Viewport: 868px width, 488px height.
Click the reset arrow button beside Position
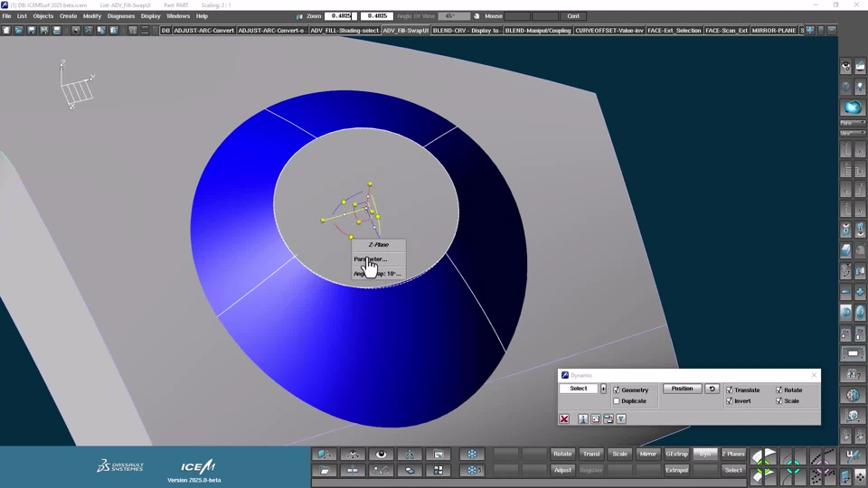coord(712,389)
